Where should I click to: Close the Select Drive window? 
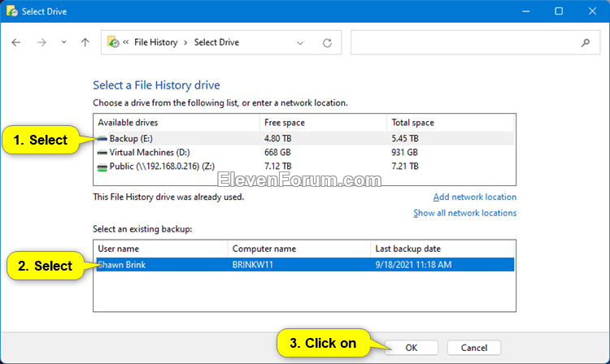[x=592, y=11]
